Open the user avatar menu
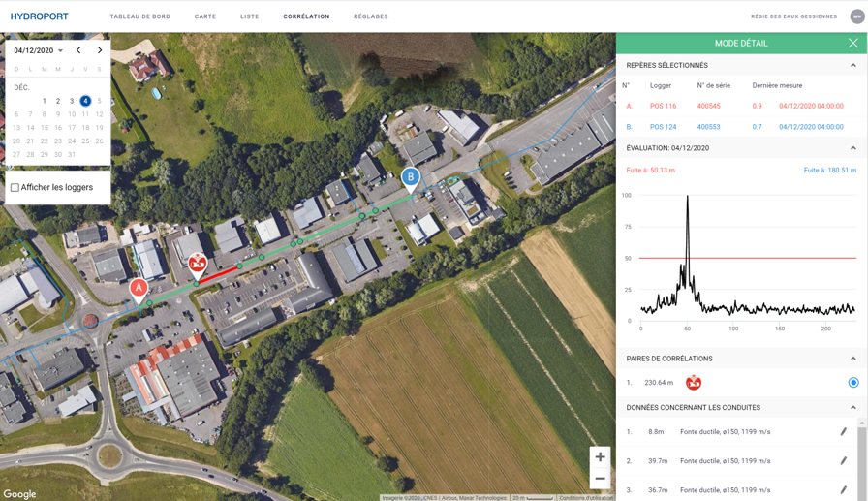This screenshot has width=868, height=501. coord(856,16)
